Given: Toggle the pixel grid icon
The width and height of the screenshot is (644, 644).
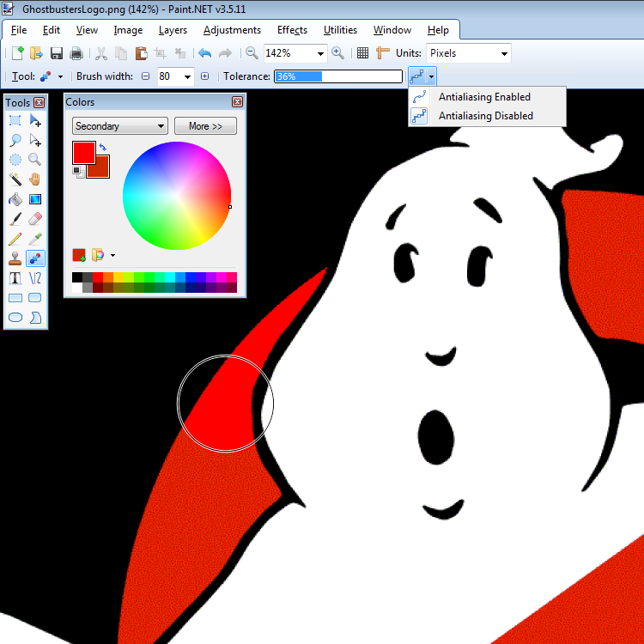Looking at the screenshot, I should (x=362, y=53).
